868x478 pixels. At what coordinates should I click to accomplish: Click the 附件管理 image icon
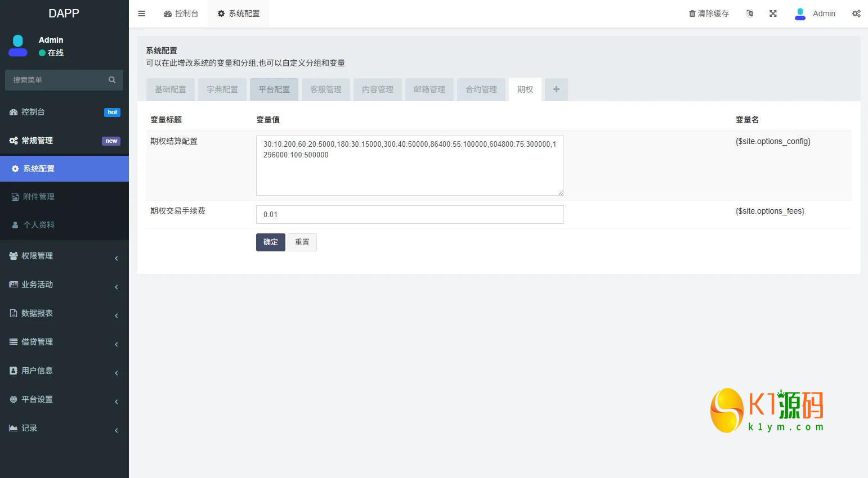tap(15, 197)
